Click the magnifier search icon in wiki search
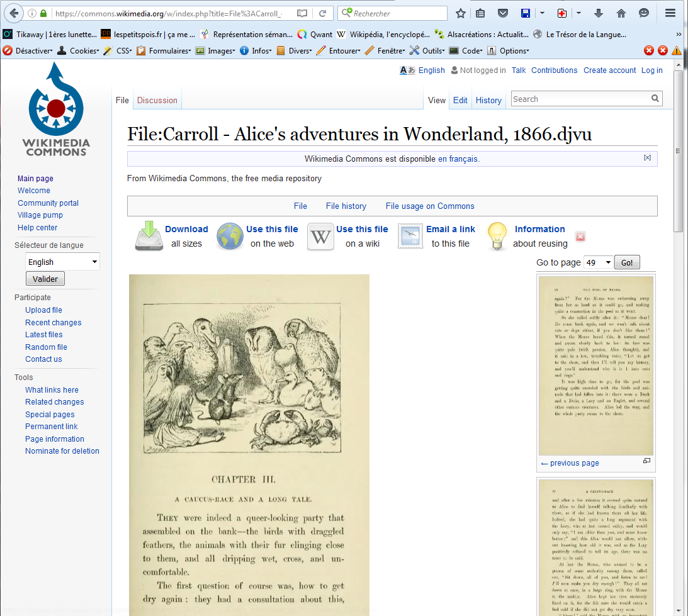The width and height of the screenshot is (688, 616). point(655,99)
